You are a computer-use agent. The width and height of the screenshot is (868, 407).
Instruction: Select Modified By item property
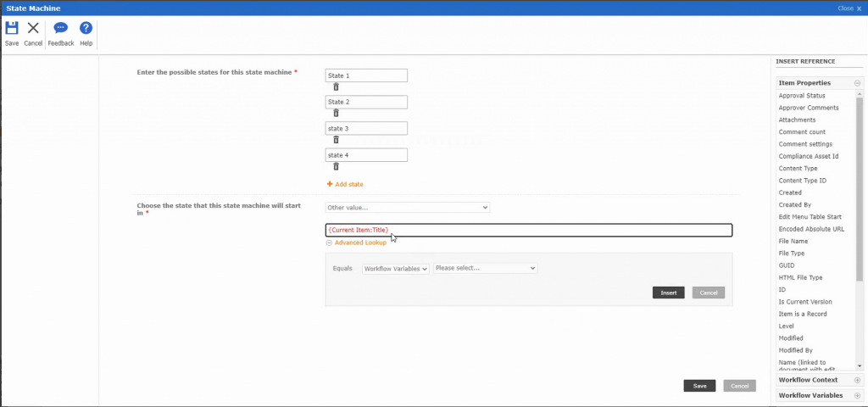(x=795, y=350)
